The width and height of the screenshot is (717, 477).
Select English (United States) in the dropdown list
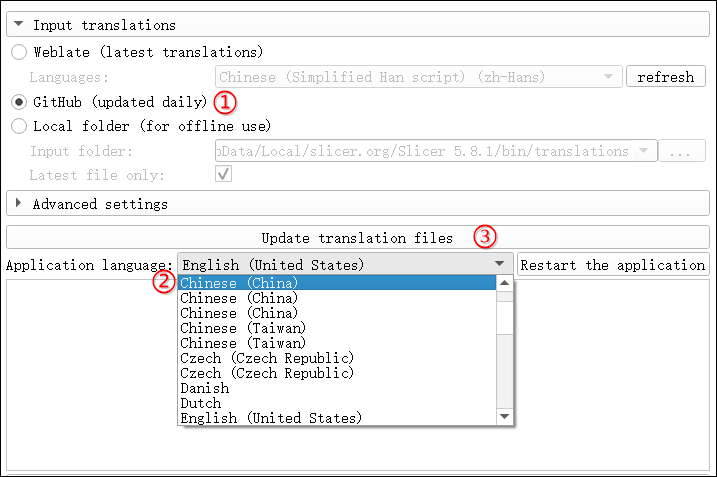point(271,418)
